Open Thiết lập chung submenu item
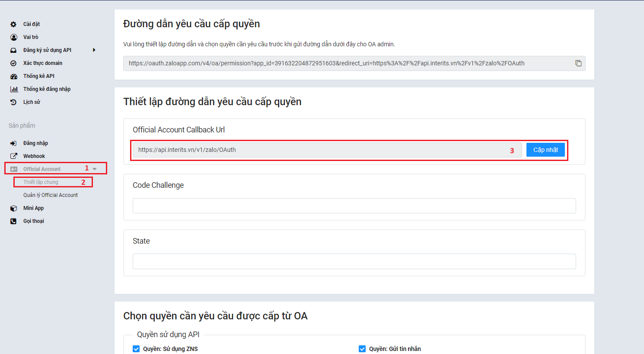644x354 pixels. (41, 182)
